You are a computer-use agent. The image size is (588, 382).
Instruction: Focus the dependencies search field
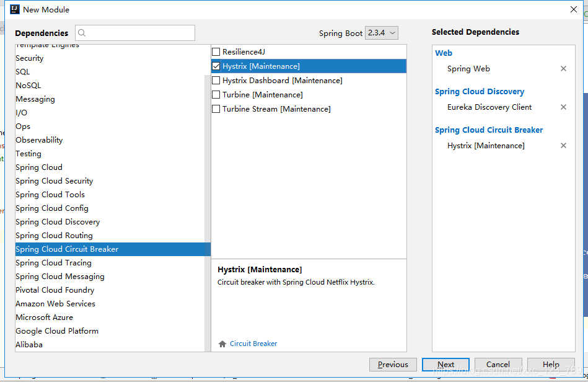coord(135,33)
